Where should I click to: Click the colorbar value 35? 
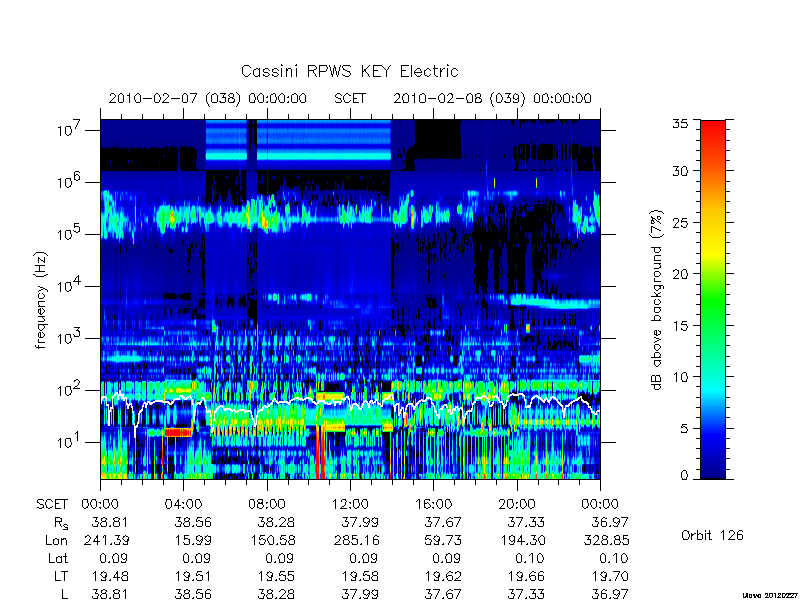tap(680, 124)
